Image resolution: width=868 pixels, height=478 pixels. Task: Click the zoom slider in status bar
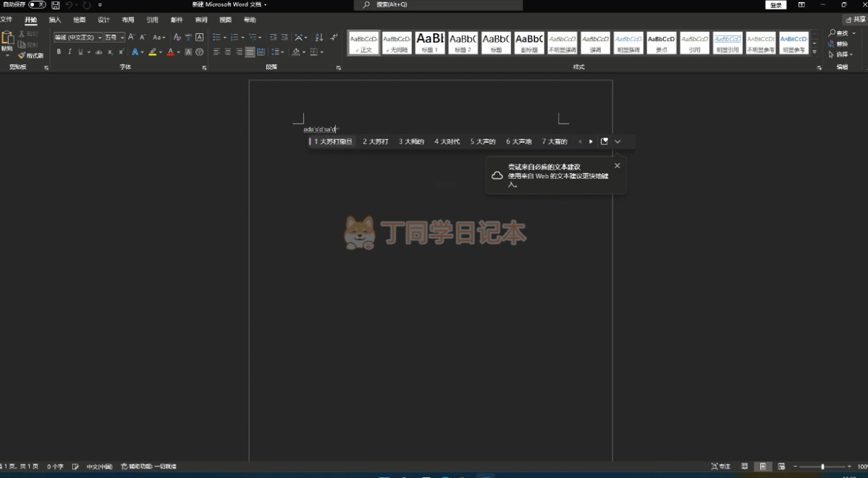(822, 466)
